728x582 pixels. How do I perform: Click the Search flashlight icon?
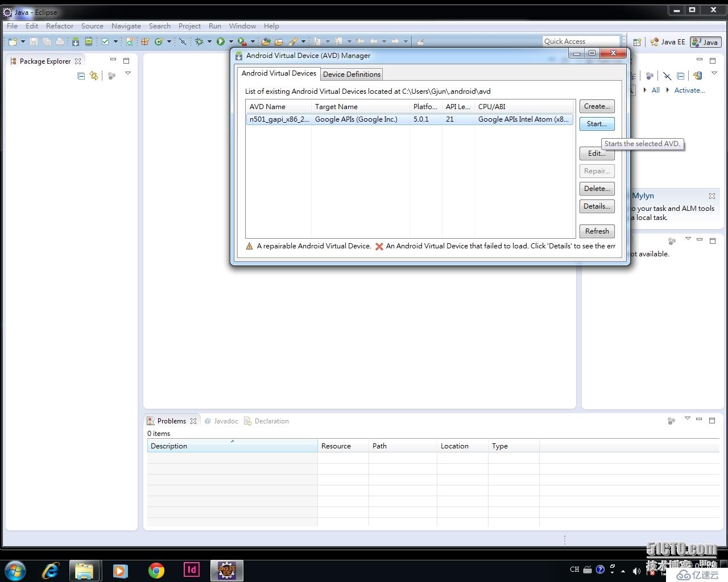(x=293, y=41)
